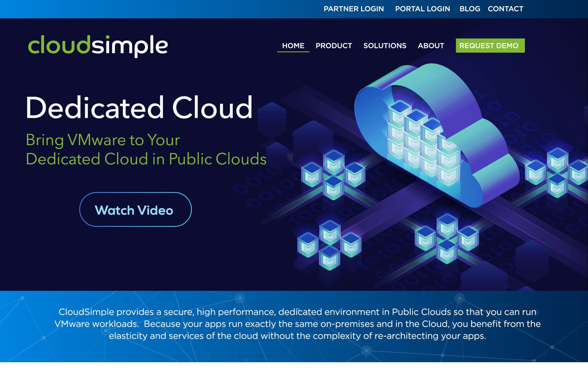
Task: Open the Contact page
Action: point(505,9)
